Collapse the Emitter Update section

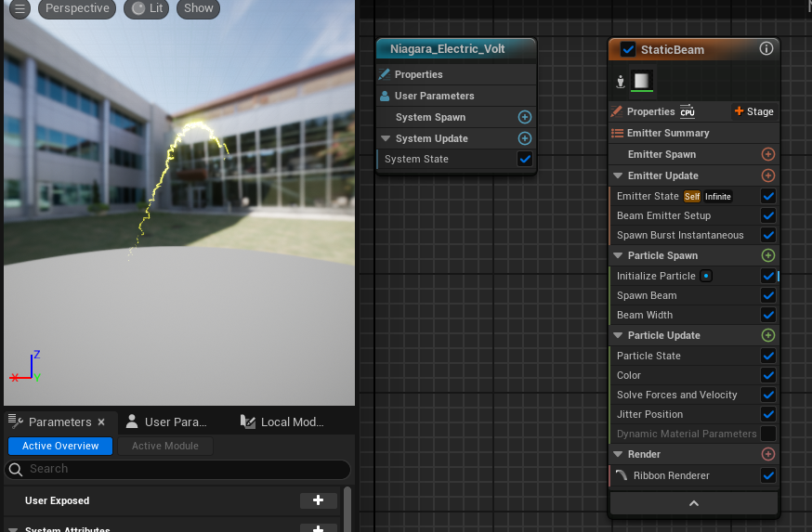[x=619, y=175]
